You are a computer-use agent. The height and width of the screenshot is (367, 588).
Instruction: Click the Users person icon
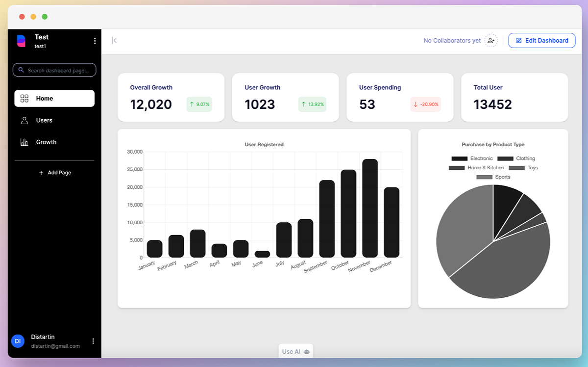[x=24, y=120]
